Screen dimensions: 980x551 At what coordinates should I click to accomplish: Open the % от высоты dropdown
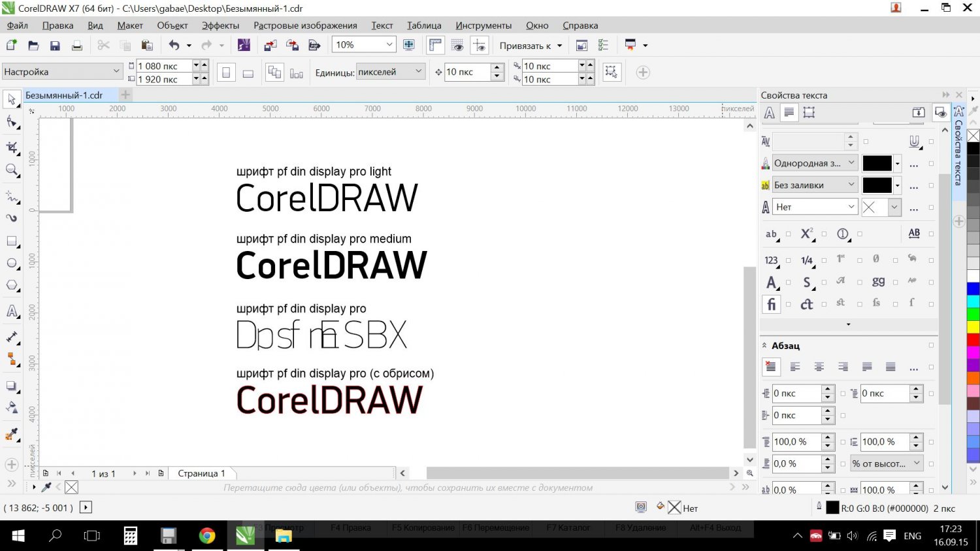pyautogui.click(x=886, y=463)
